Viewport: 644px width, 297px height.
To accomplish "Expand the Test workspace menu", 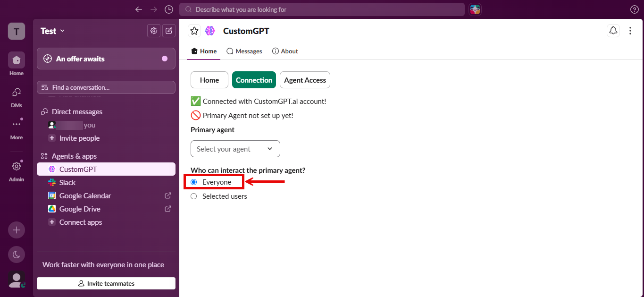I will 53,31.
